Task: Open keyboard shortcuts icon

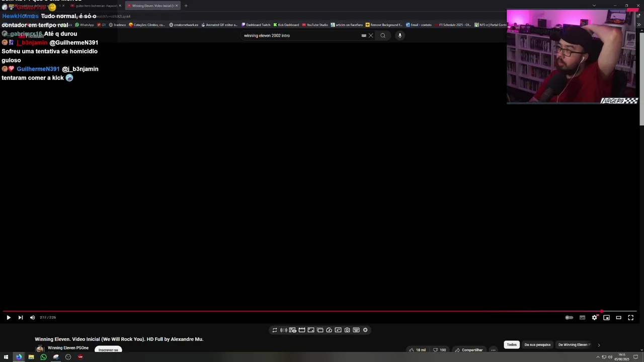Action: pyautogui.click(x=356, y=330)
